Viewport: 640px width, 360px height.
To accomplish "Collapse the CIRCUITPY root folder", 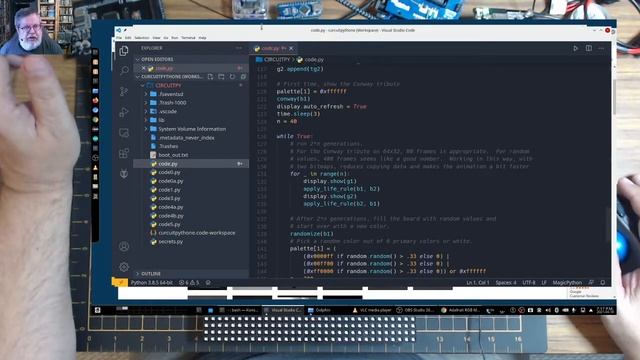I will pyautogui.click(x=191, y=85).
